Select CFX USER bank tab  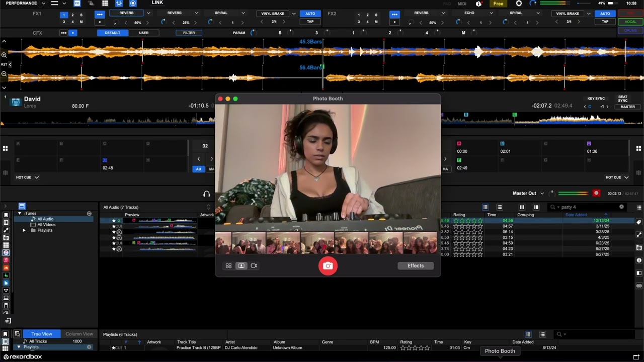point(144,33)
